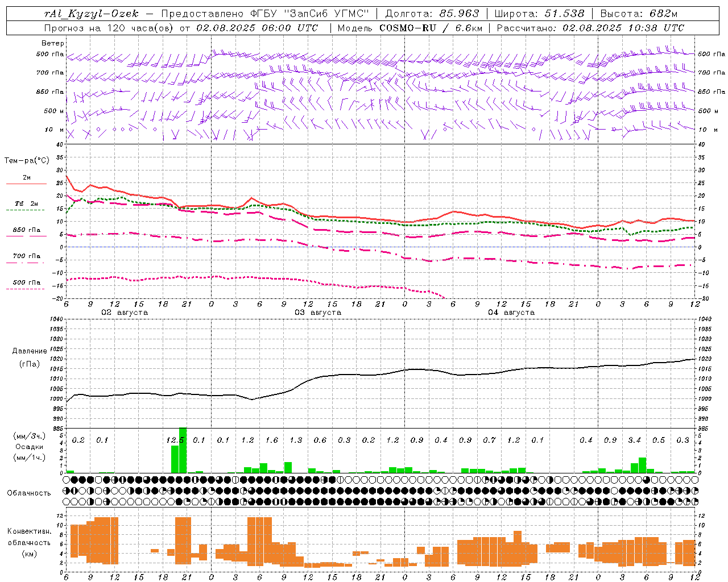
Task: Click the station name rAl_Kyzyl-Ozek
Action: pos(91,14)
